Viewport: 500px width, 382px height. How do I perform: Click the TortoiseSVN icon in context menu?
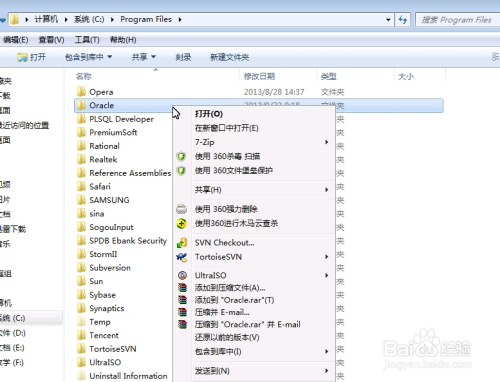(182, 257)
